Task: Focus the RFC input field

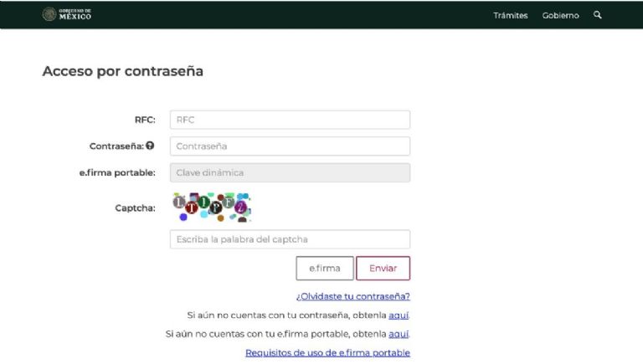Action: [290, 120]
